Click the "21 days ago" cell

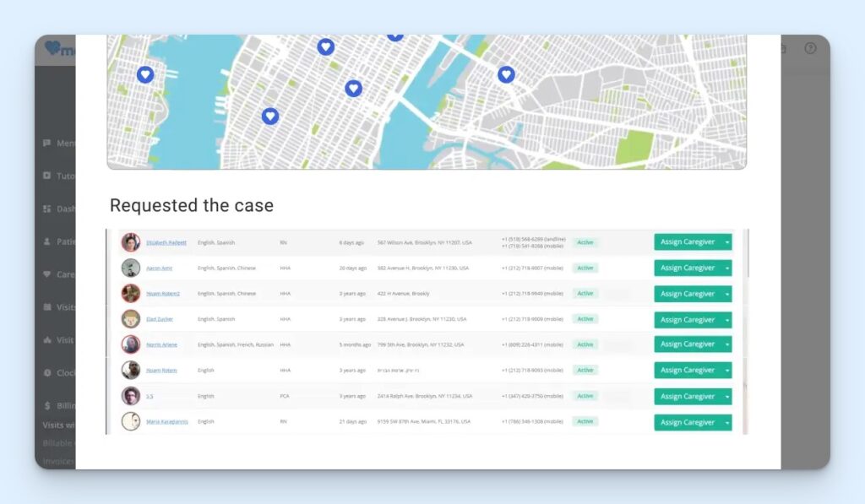352,422
